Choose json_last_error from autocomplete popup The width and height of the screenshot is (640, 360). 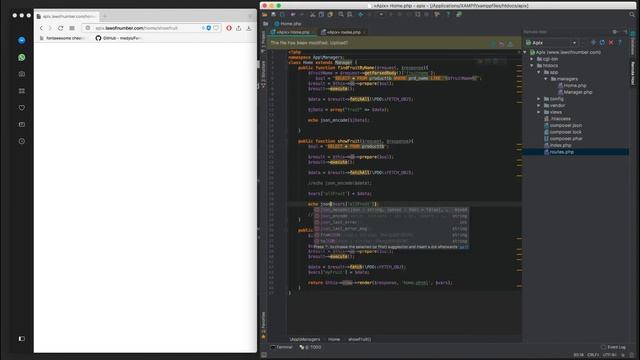pyautogui.click(x=391, y=222)
